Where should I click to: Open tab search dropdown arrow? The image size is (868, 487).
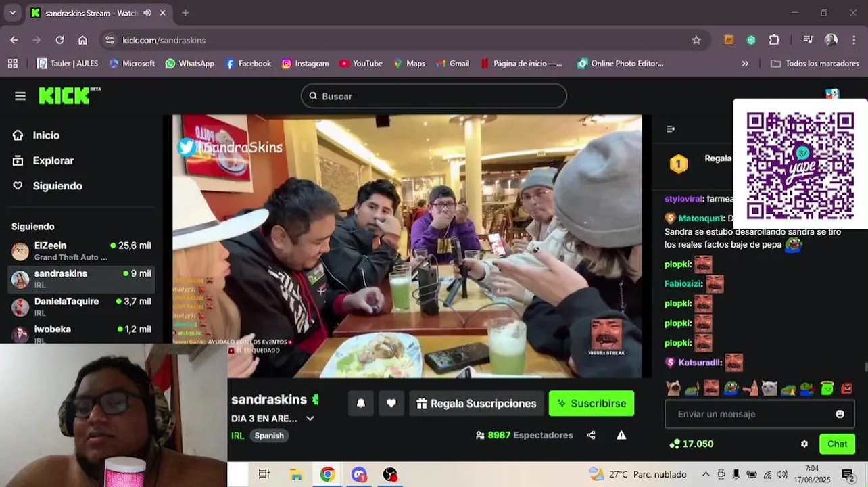pos(12,13)
